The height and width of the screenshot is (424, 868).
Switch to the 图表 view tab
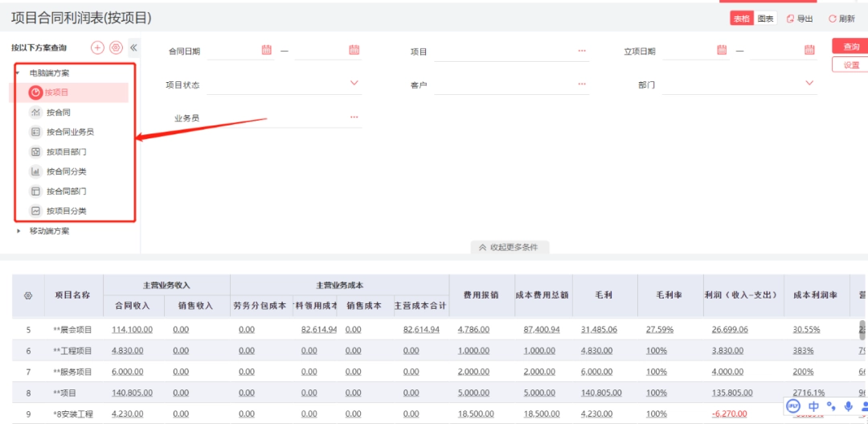(x=766, y=19)
